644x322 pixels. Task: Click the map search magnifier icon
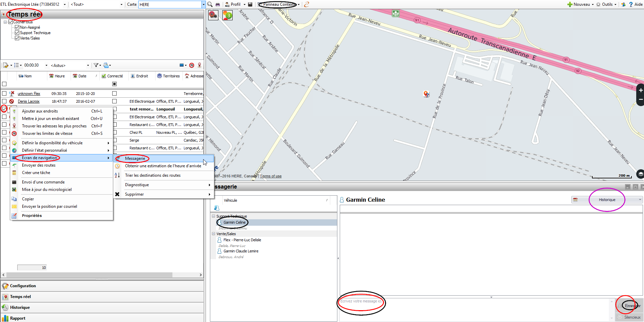coord(210,4)
